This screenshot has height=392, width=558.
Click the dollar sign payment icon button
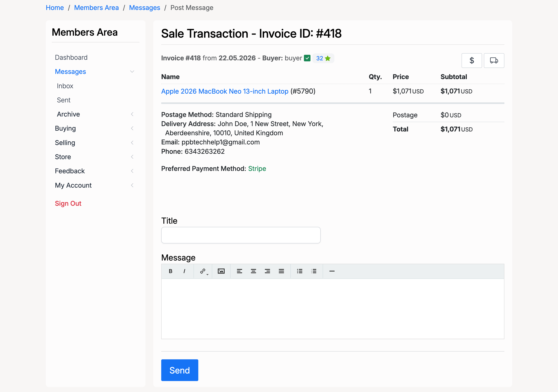pyautogui.click(x=472, y=61)
